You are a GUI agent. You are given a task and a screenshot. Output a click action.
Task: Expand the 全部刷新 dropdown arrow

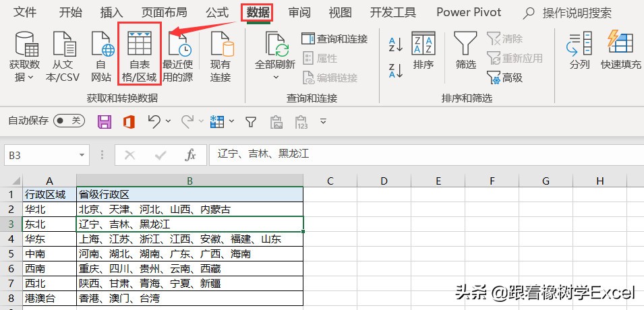coord(276,77)
